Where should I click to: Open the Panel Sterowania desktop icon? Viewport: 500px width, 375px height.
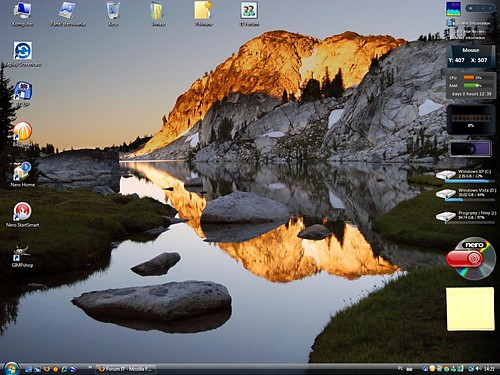68,14
